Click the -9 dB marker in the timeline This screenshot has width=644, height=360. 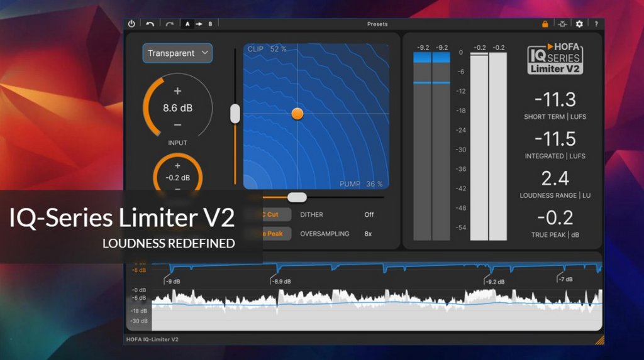[172, 281]
